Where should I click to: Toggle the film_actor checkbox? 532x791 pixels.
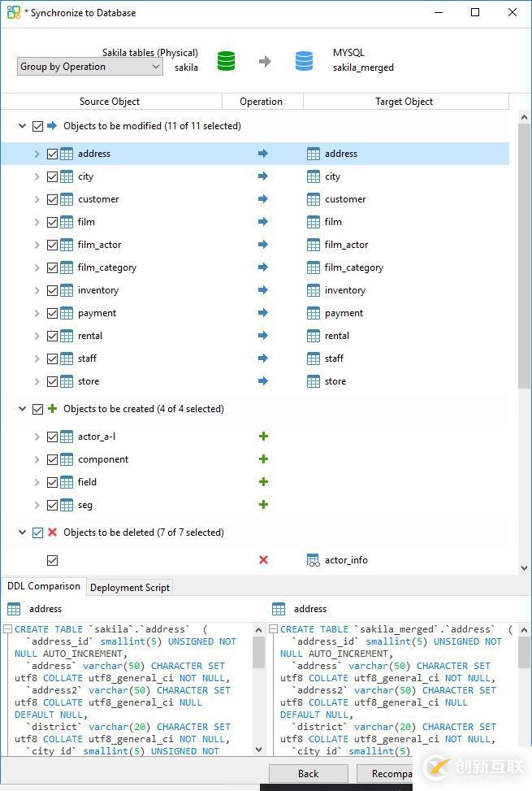click(53, 246)
